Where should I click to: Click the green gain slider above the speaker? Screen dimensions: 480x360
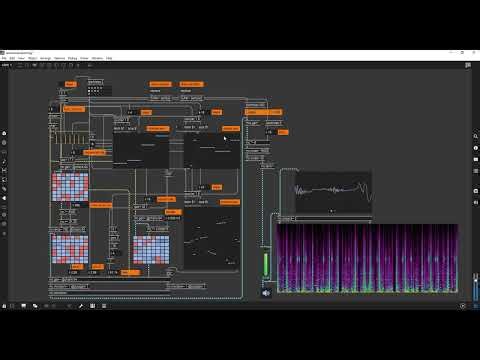click(266, 263)
